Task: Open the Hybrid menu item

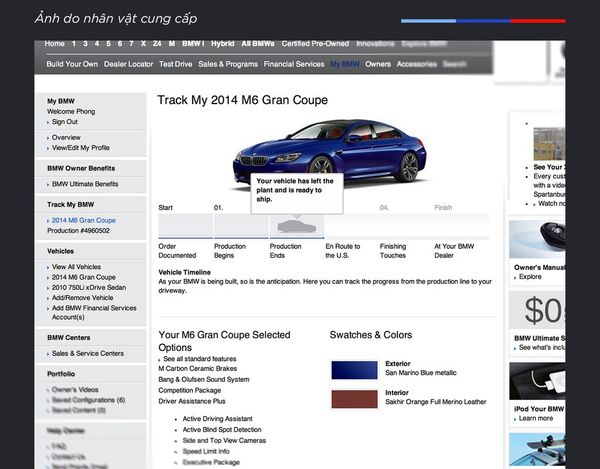Action: pyautogui.click(x=222, y=44)
